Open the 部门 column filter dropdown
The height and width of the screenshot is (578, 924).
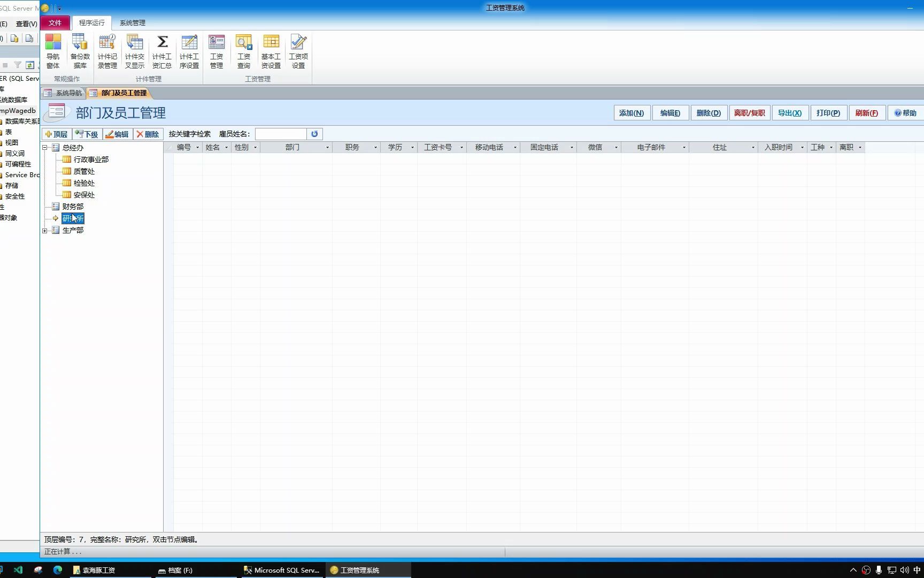point(327,147)
